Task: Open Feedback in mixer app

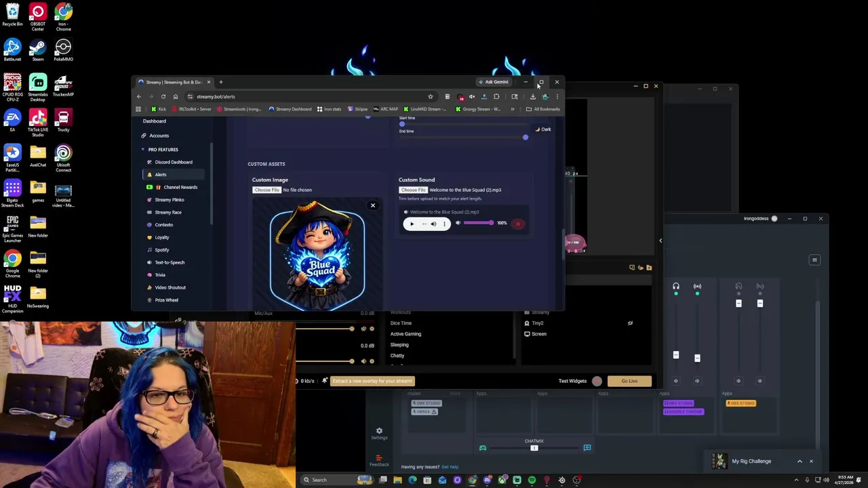Action: tap(379, 461)
